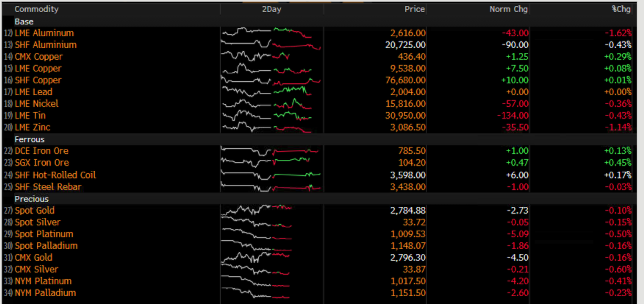
Task: Select SHF Aluminium in the Base list
Action: (x=46, y=45)
